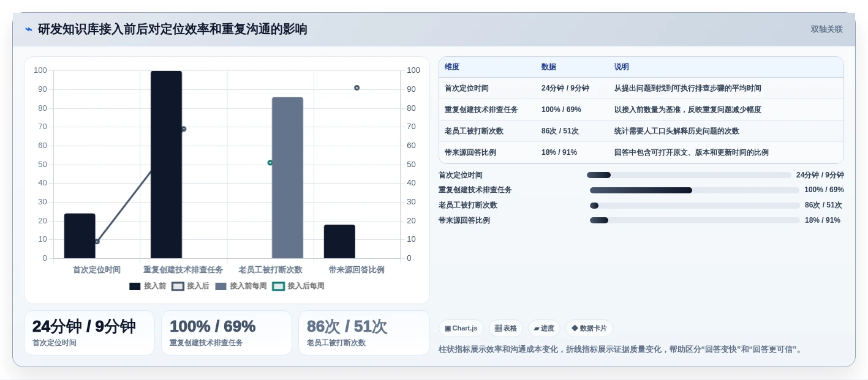Click the footer note starting 柱状指标展示效率
The width and height of the screenshot is (868, 380).
(x=621, y=349)
